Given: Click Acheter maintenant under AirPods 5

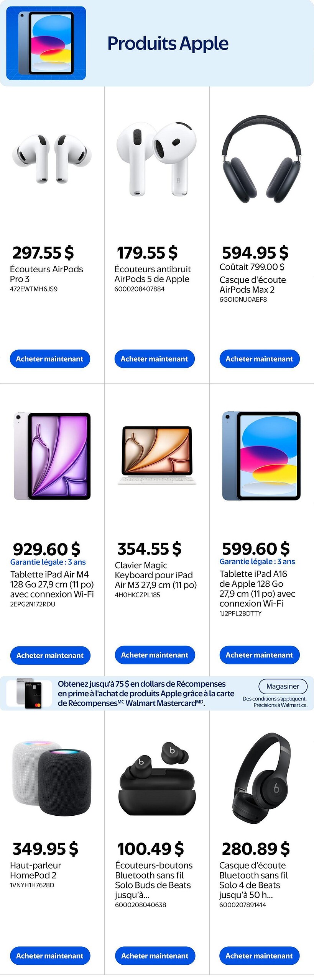Looking at the screenshot, I should pyautogui.click(x=155, y=359).
